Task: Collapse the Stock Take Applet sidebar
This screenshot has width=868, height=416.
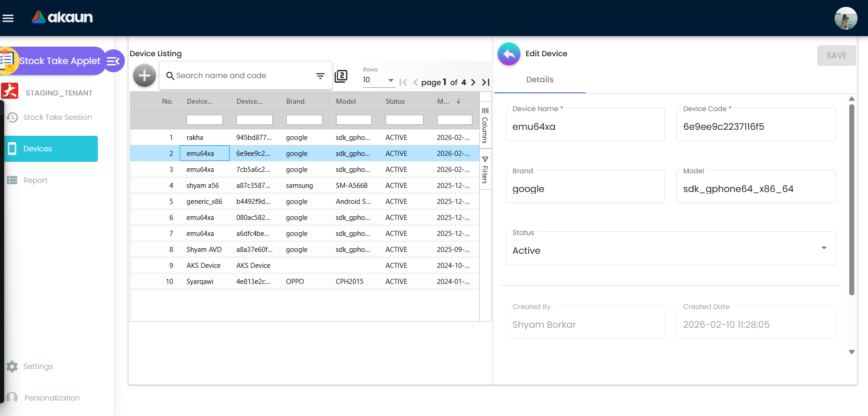Action: [x=113, y=60]
